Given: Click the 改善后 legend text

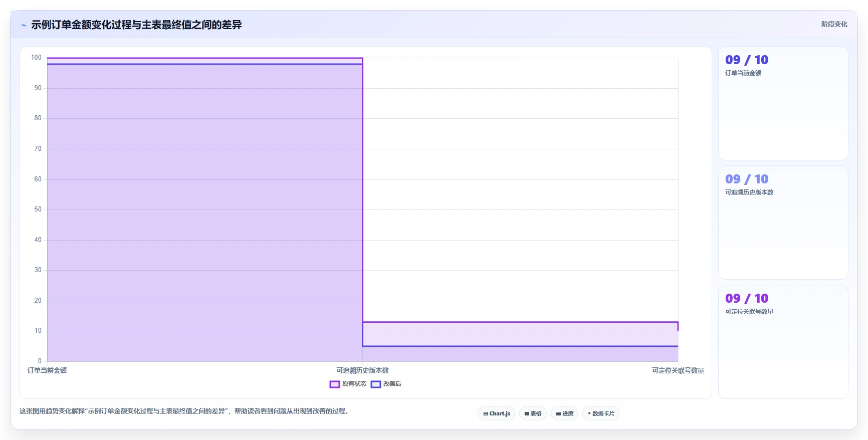Looking at the screenshot, I should 392,384.
